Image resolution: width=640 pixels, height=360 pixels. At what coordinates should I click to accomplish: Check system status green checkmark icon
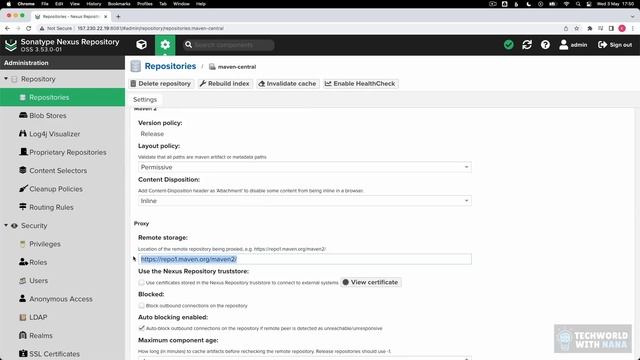(x=509, y=44)
